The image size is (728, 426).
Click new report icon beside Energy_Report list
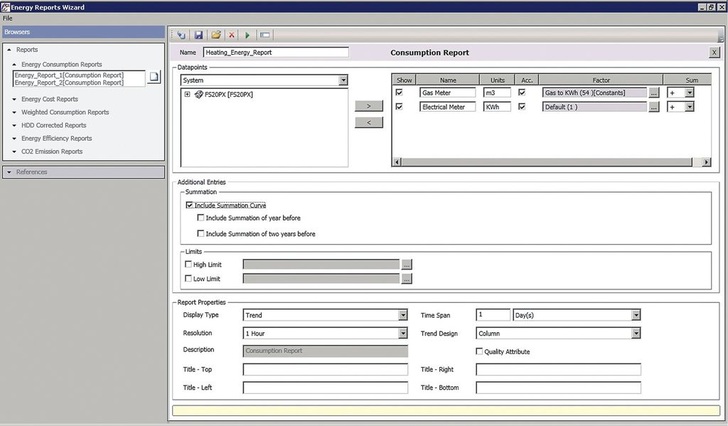pos(154,77)
